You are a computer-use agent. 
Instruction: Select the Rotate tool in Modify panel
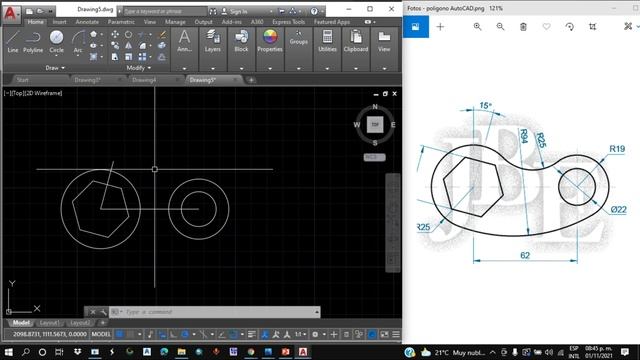pos(129,35)
